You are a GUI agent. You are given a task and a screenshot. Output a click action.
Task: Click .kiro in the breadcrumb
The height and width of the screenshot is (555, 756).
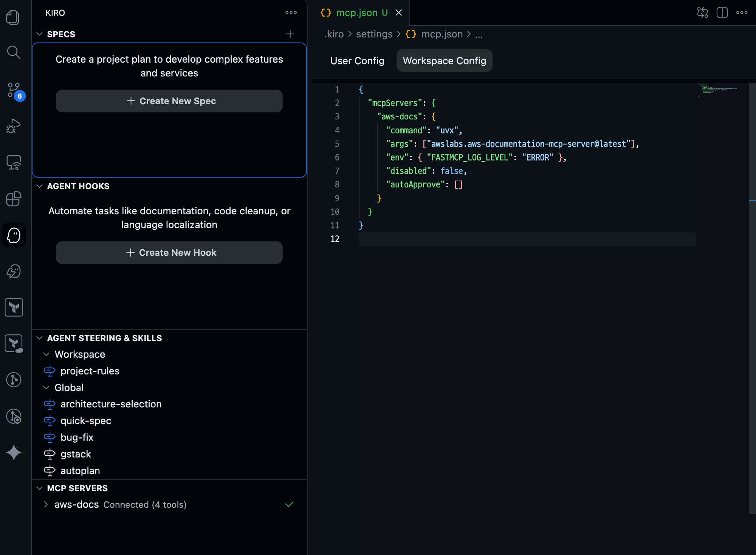click(334, 34)
